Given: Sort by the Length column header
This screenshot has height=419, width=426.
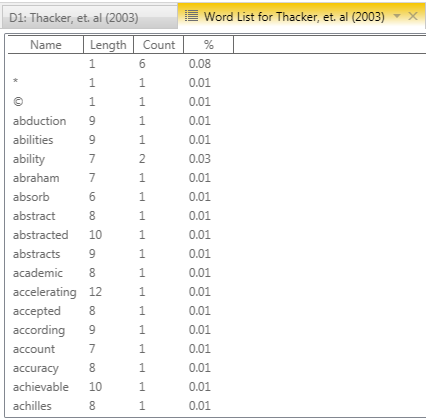Looking at the screenshot, I should (x=108, y=45).
